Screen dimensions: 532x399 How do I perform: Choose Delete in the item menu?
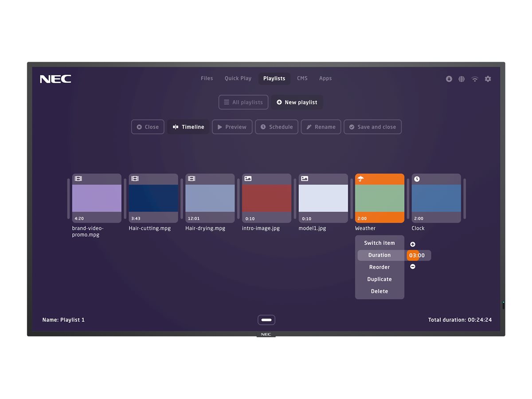coord(379,291)
